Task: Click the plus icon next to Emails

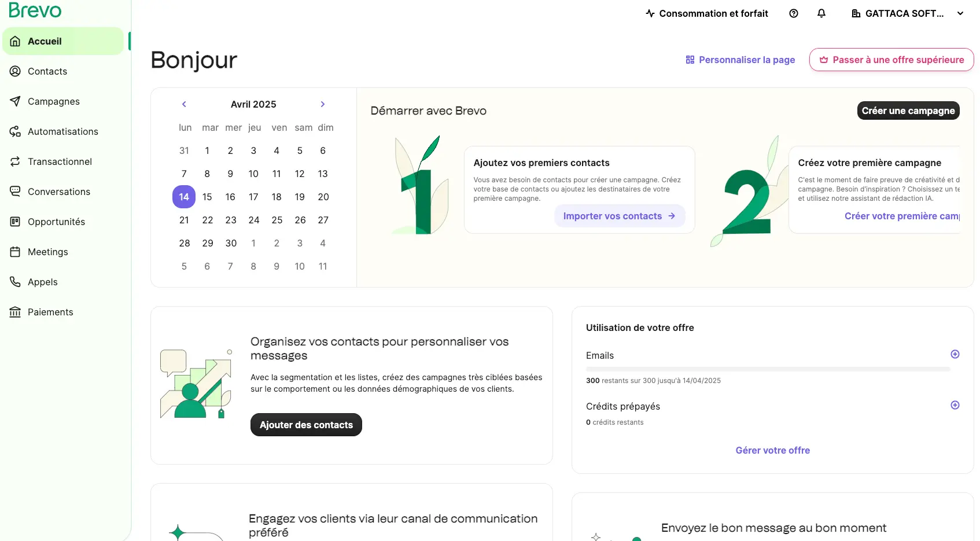Action: (955, 354)
